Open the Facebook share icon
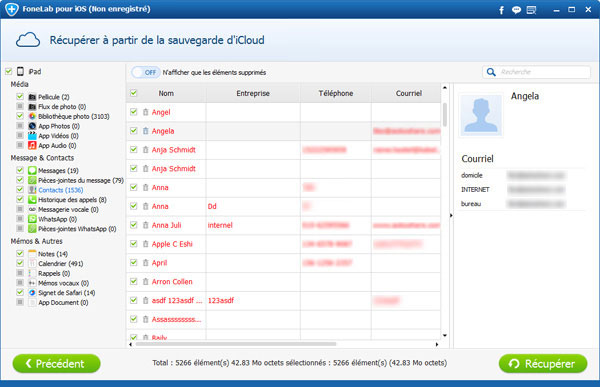The image size is (600, 387). click(x=501, y=10)
